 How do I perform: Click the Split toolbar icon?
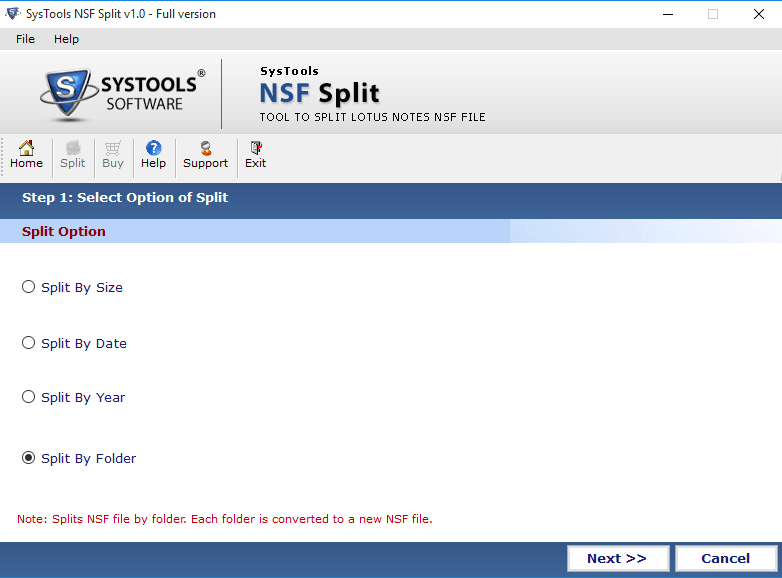click(73, 155)
